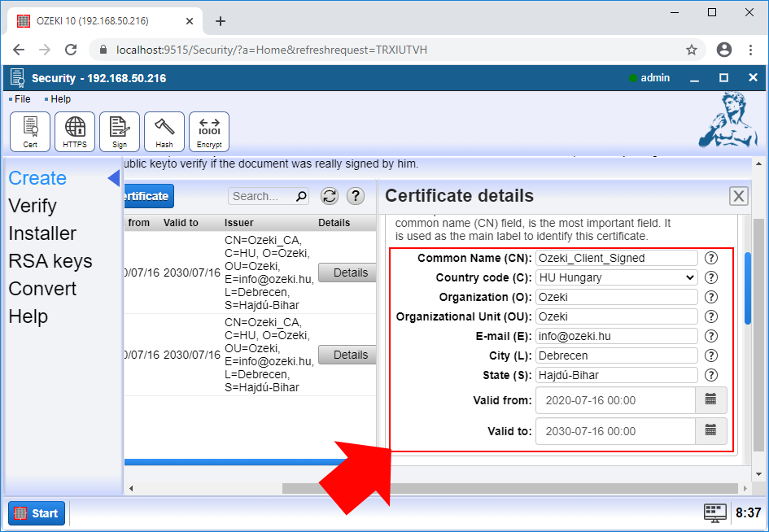This screenshot has height=532, width=769.
Task: Go back in the browser
Action: coord(19,50)
